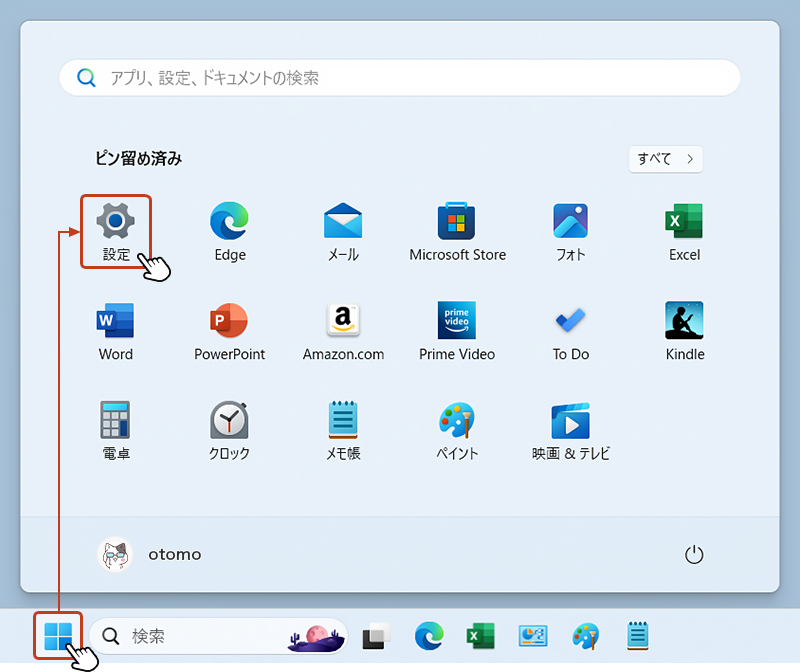Open ペイント (Paint) from pinned apps

pos(457,431)
